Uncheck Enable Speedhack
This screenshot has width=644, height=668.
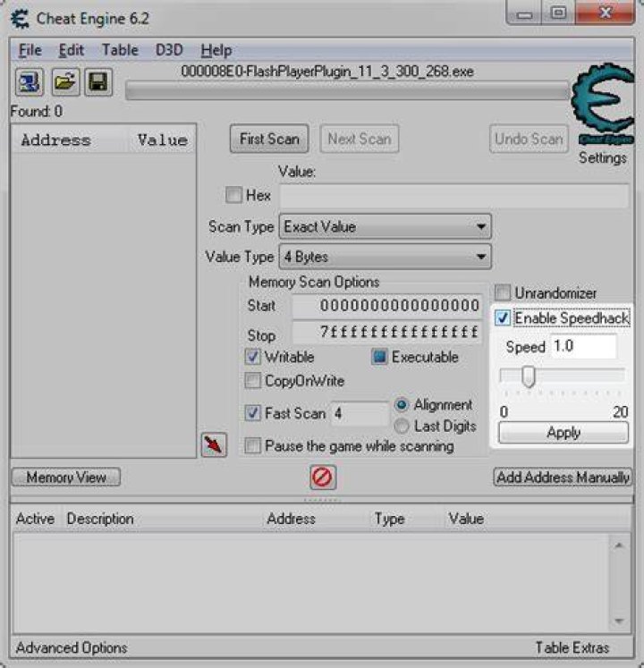[503, 317]
